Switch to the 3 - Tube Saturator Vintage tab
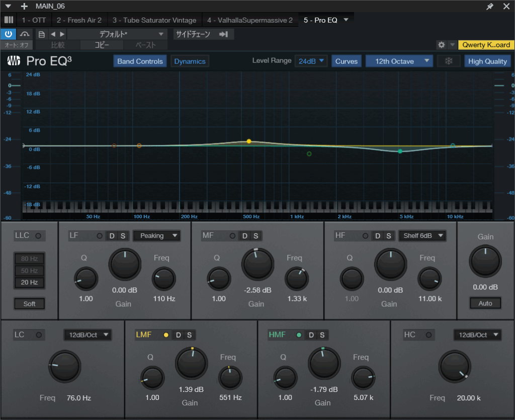 coord(154,20)
